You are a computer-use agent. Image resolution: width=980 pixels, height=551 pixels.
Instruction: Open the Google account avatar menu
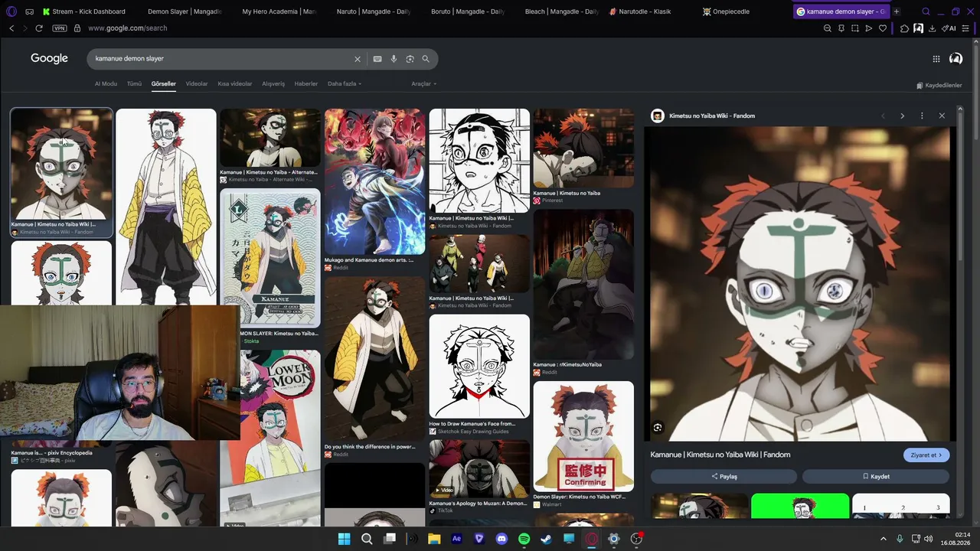pyautogui.click(x=955, y=58)
